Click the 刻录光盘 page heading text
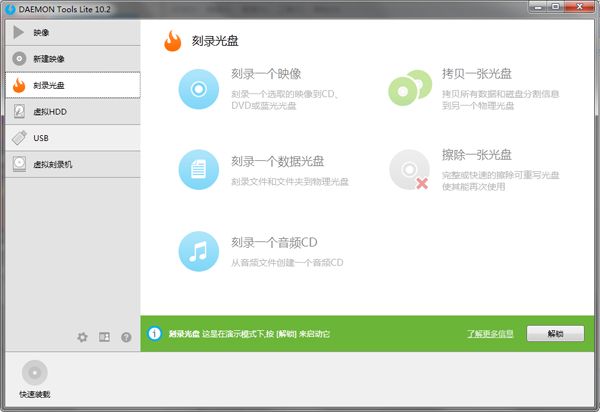600x412 pixels. pyautogui.click(x=215, y=41)
